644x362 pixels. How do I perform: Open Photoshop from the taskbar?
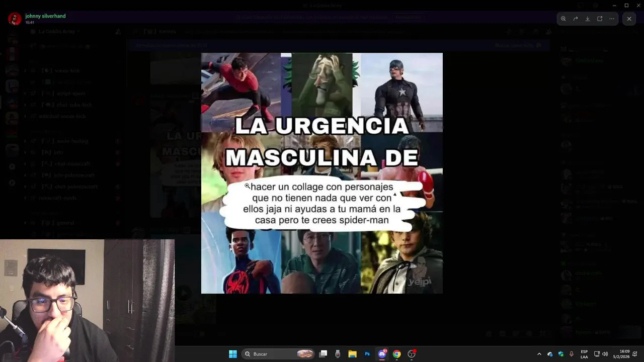[367, 354]
